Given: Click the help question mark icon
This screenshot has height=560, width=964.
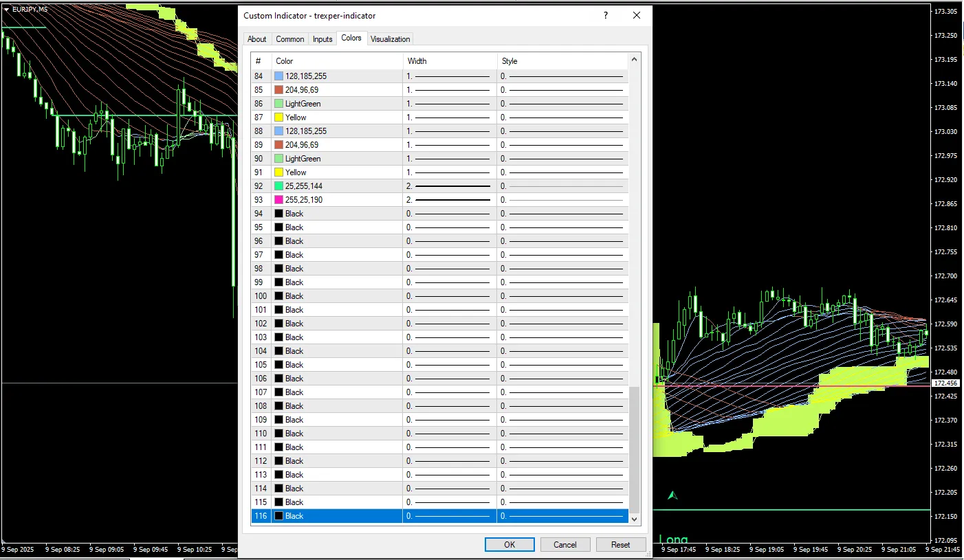Looking at the screenshot, I should tap(605, 15).
